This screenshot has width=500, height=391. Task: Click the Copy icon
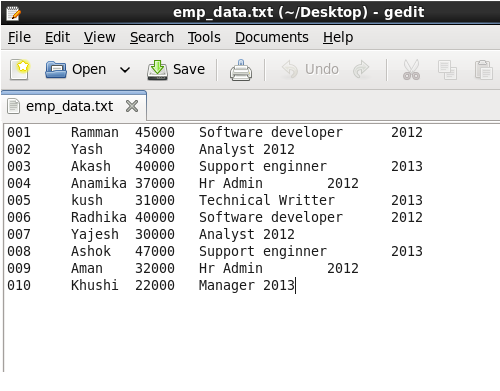tap(447, 70)
